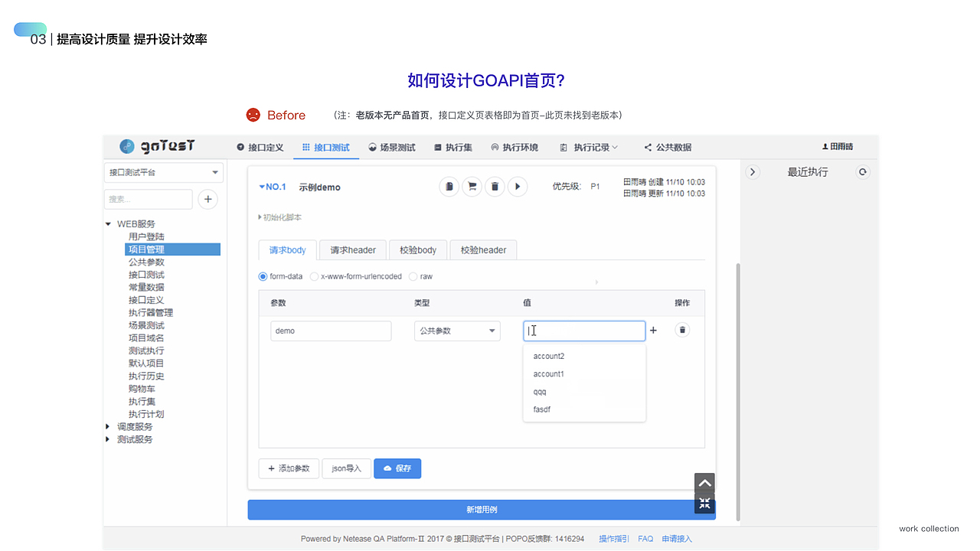
Task: Select 项目域名 in tree
Action: pyautogui.click(x=146, y=337)
